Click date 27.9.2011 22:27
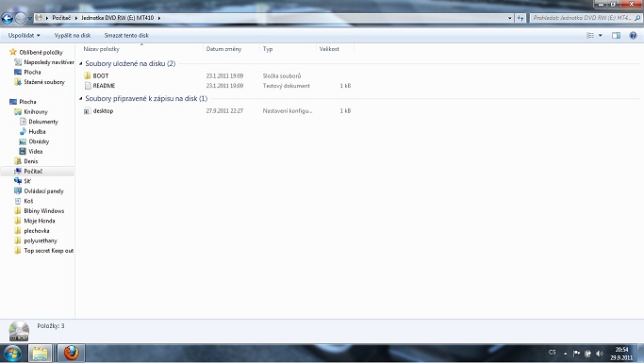Image resolution: width=644 pixels, height=363 pixels. pyautogui.click(x=224, y=111)
